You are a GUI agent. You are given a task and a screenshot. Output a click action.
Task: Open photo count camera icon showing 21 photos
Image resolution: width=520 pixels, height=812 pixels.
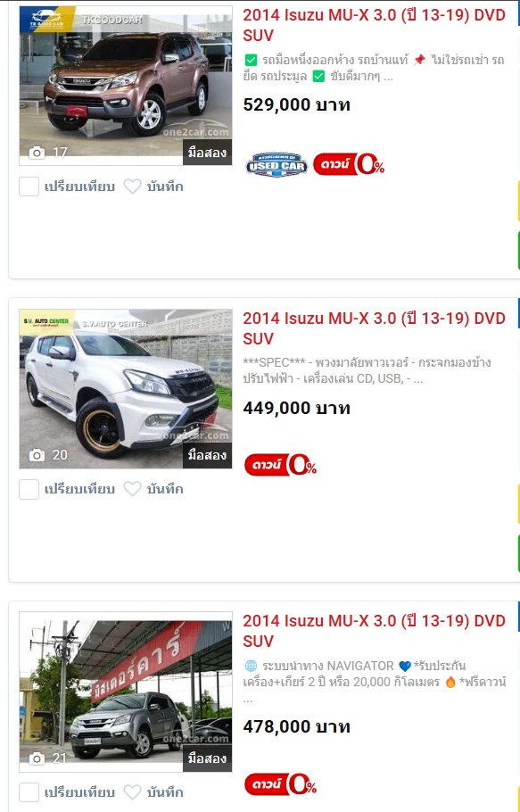(37, 758)
